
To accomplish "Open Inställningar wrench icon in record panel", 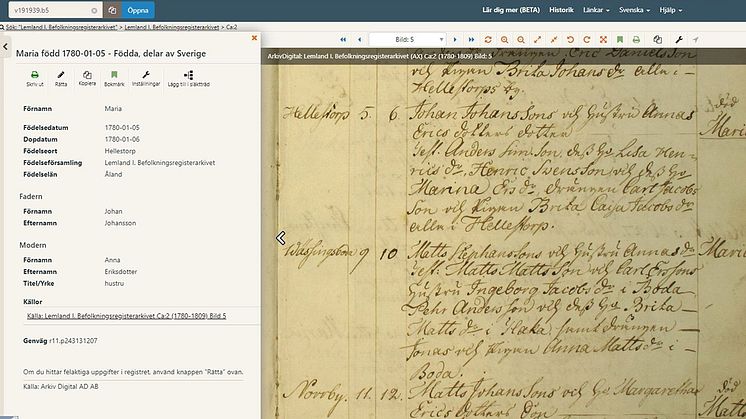I will 146,78.
